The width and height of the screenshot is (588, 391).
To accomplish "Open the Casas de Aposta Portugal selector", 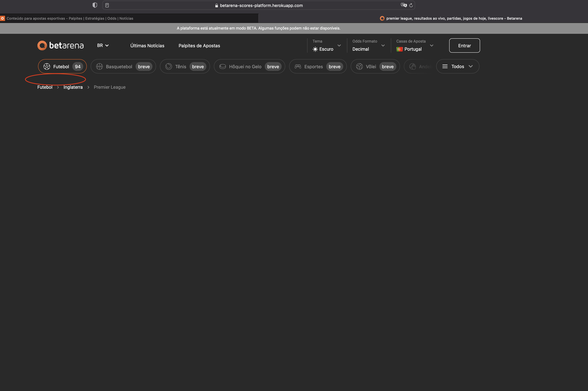I will [x=414, y=49].
